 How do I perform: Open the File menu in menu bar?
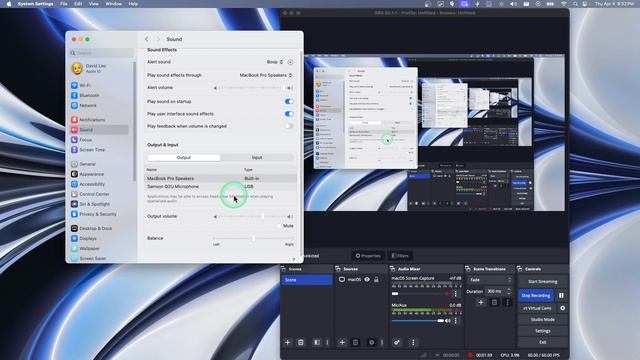click(x=64, y=4)
